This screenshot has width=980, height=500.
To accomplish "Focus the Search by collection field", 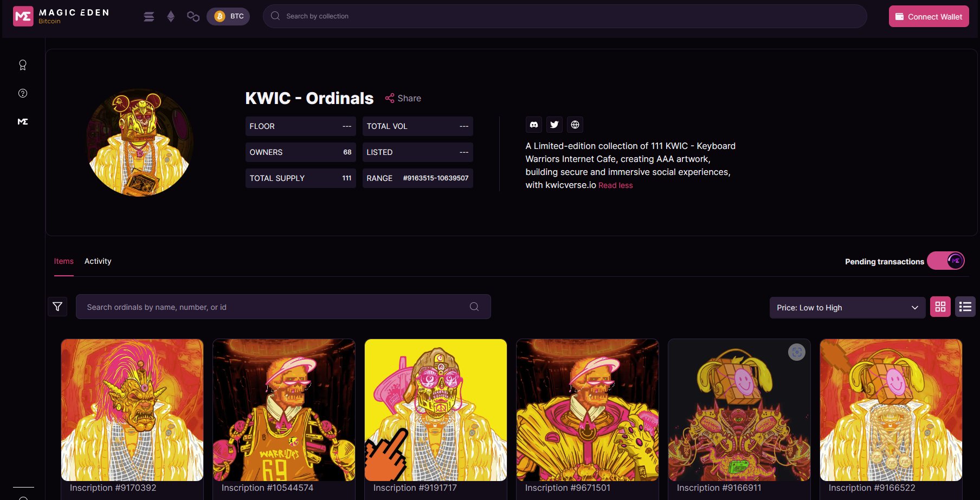I will [565, 16].
